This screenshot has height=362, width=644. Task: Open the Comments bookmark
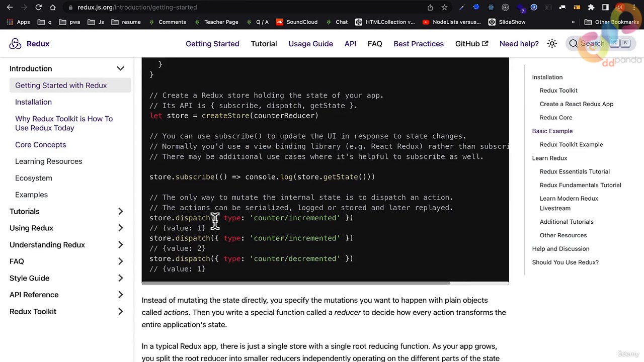tap(167, 22)
